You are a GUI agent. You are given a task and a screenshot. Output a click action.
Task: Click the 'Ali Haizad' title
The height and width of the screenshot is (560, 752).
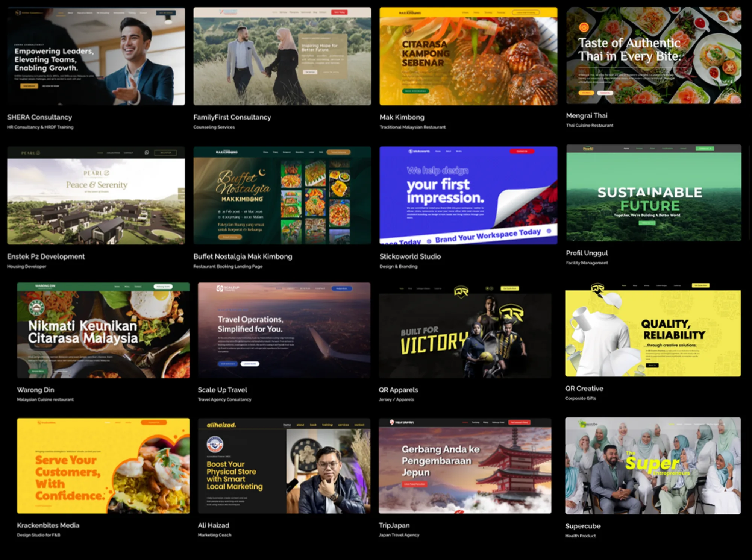tap(214, 525)
